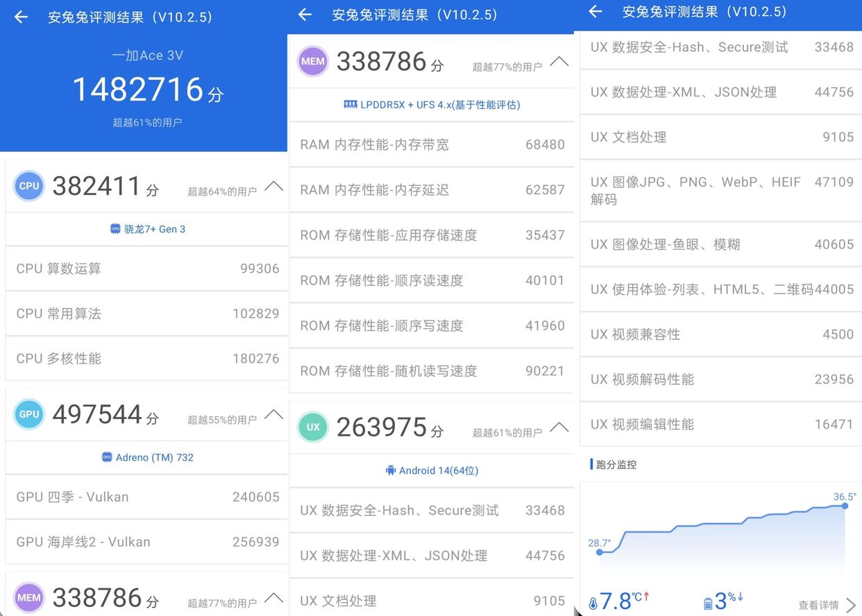
Task: Select the UX 使用体验-列表、HTML5、二维码 row
Action: pyautogui.click(x=720, y=289)
